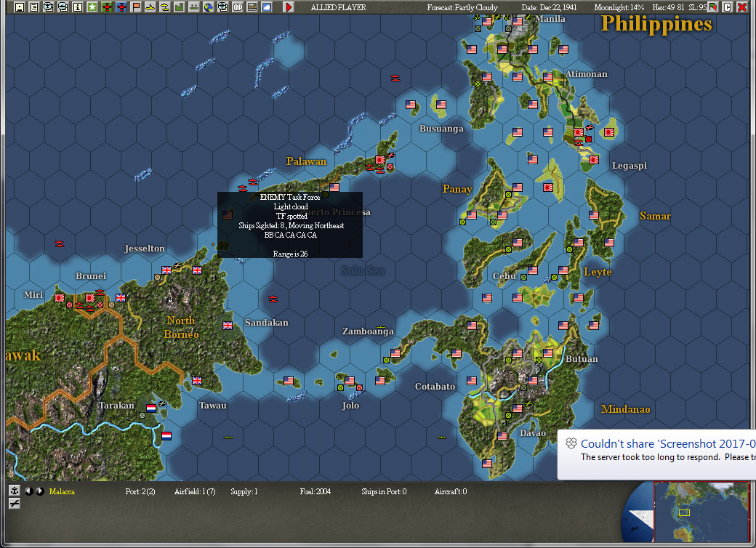This screenshot has width=756, height=548.
Task: Click the yellow rectangle on minimap
Action: (x=684, y=512)
